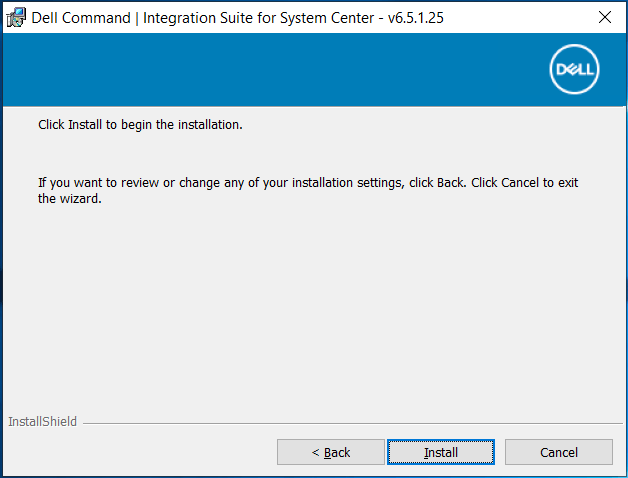Screen dimensions: 628x478
Task: Click version number v6.5.1.25 in title
Action: [x=415, y=17]
